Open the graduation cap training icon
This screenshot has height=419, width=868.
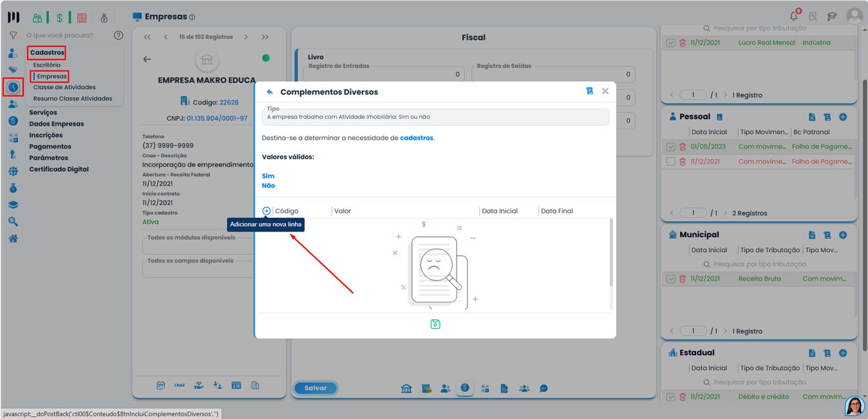tap(832, 17)
